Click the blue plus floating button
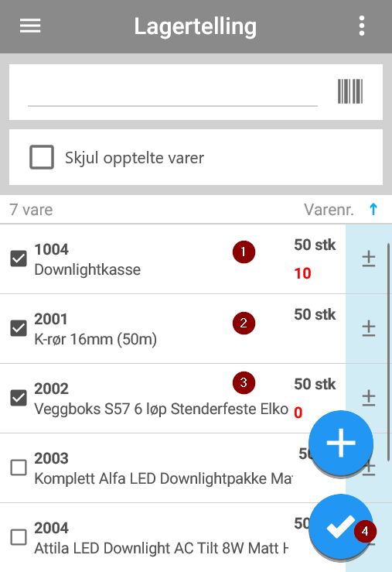 point(341,443)
